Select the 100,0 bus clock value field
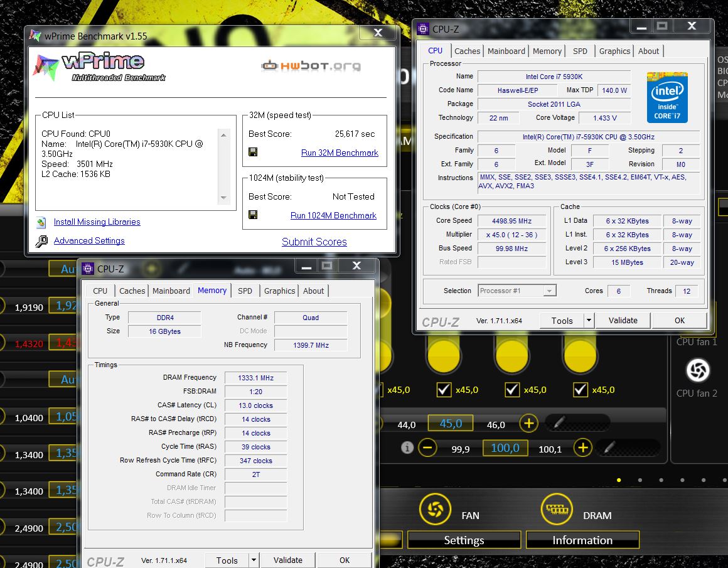Viewport: 728px width, 568px height. coord(505,448)
